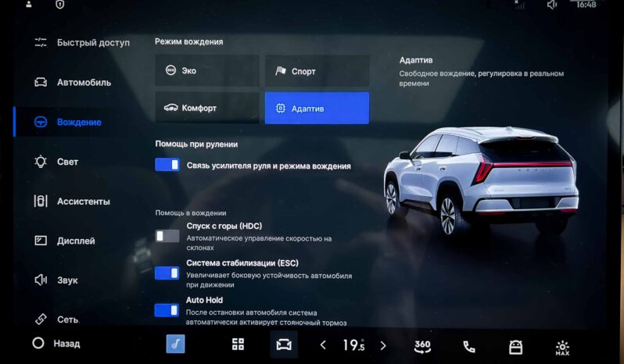Tap the speaker volume status icon
Image resolution: width=624 pixels, height=364 pixels.
552,5
